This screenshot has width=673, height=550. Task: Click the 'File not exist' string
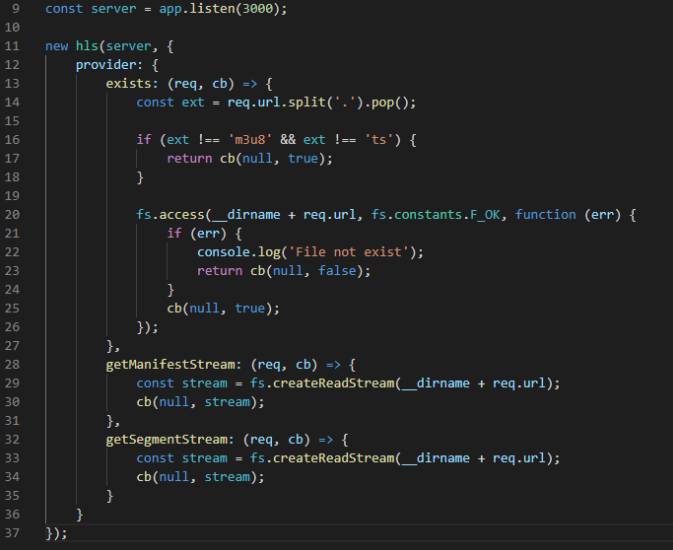349,252
